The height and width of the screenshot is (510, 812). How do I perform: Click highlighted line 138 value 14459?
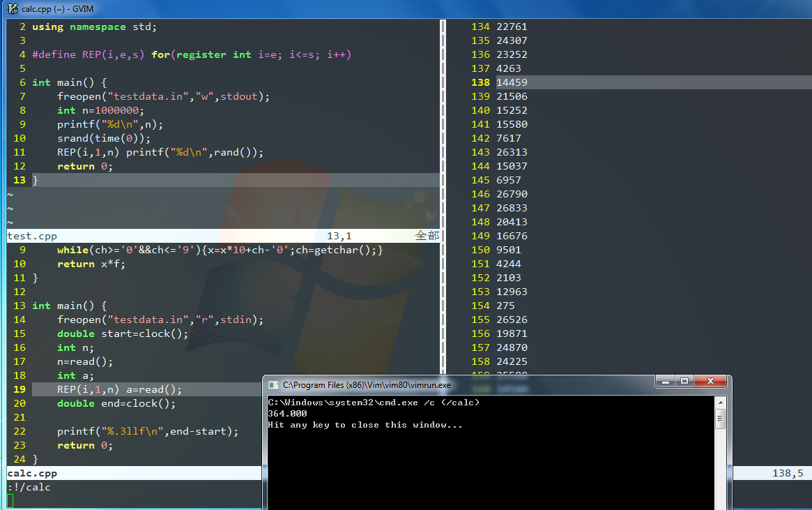click(512, 83)
